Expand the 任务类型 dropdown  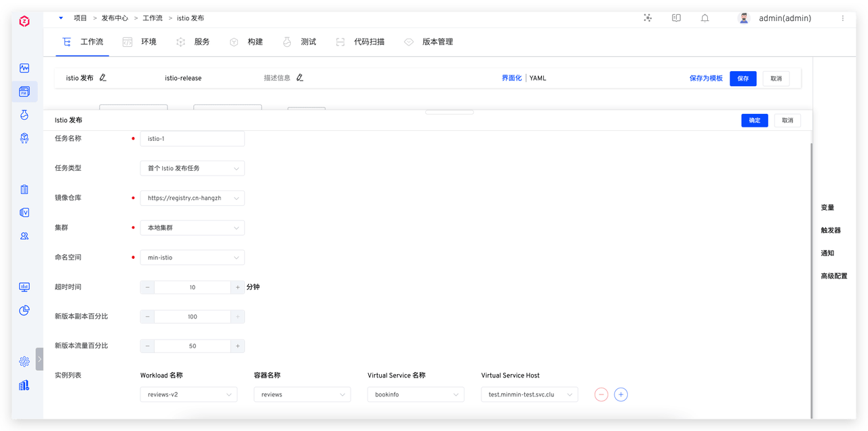(x=192, y=168)
